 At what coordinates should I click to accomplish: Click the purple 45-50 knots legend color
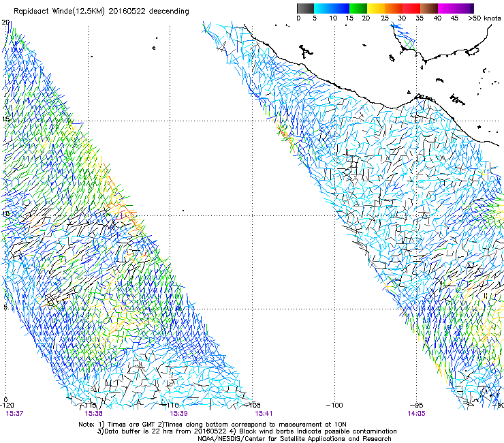pos(464,8)
